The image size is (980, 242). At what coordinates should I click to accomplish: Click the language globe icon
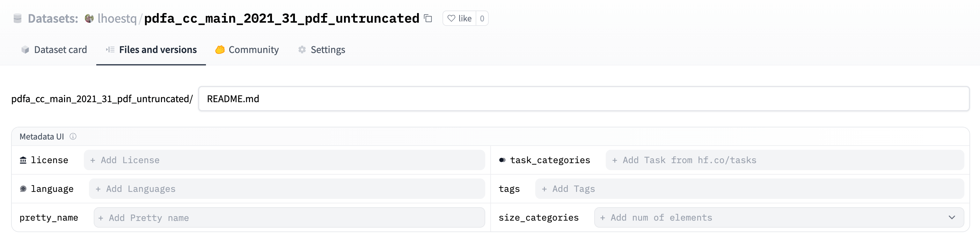click(x=24, y=188)
